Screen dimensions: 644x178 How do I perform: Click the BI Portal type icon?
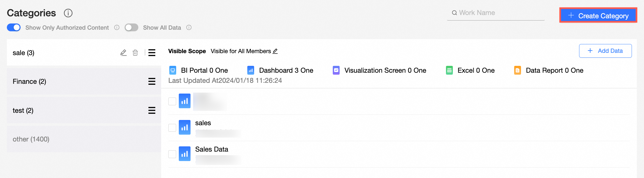[x=173, y=70]
